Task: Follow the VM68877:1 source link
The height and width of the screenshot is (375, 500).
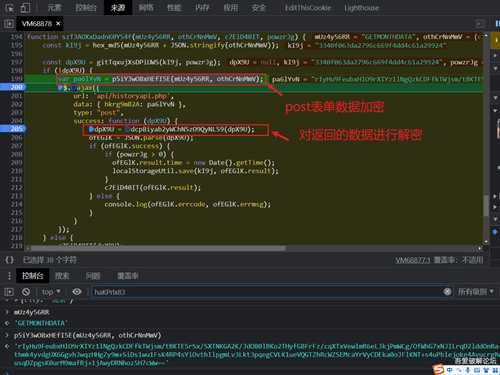Action: 412,260
